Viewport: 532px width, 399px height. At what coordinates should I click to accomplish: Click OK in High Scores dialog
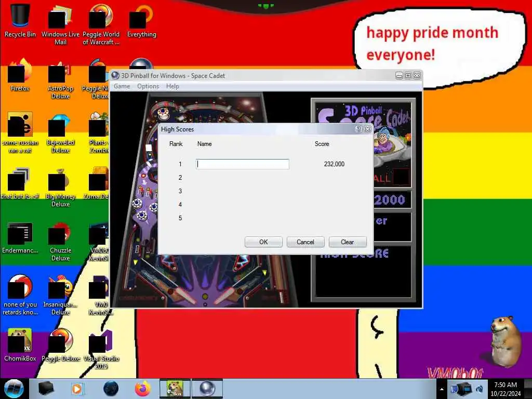(x=263, y=242)
